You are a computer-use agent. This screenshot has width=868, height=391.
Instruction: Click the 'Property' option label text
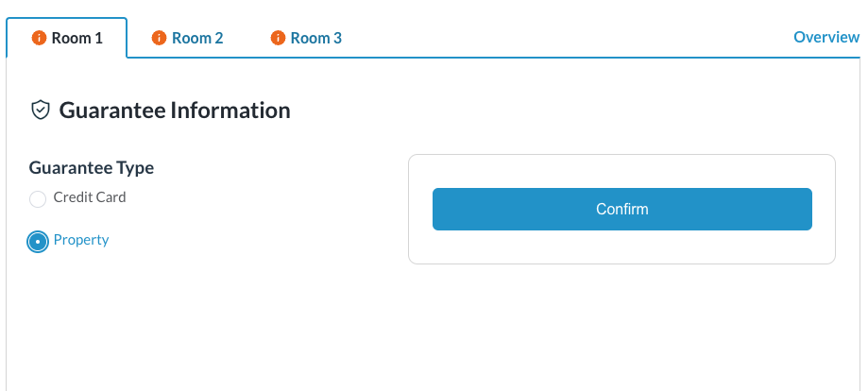click(x=81, y=240)
